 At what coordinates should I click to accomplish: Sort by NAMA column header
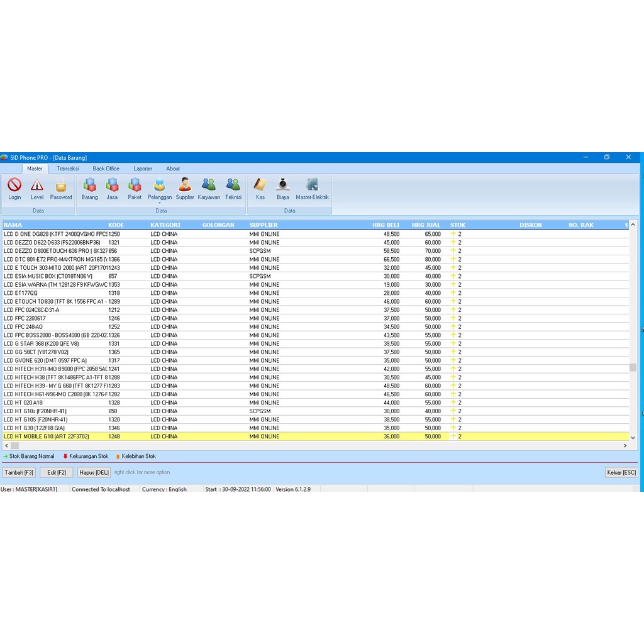[13, 225]
